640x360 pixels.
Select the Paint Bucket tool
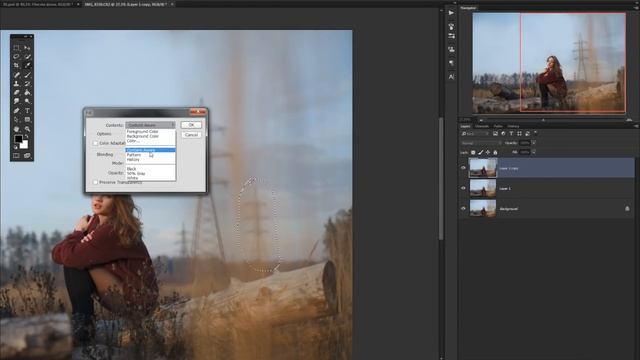coord(27,92)
